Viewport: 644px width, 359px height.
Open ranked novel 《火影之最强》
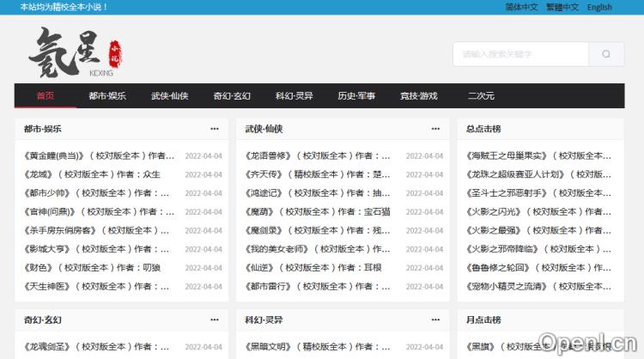point(538,230)
